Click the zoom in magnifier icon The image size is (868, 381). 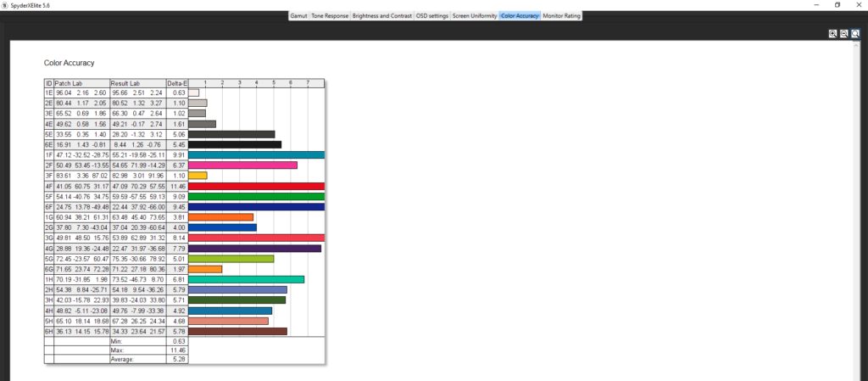tap(833, 34)
